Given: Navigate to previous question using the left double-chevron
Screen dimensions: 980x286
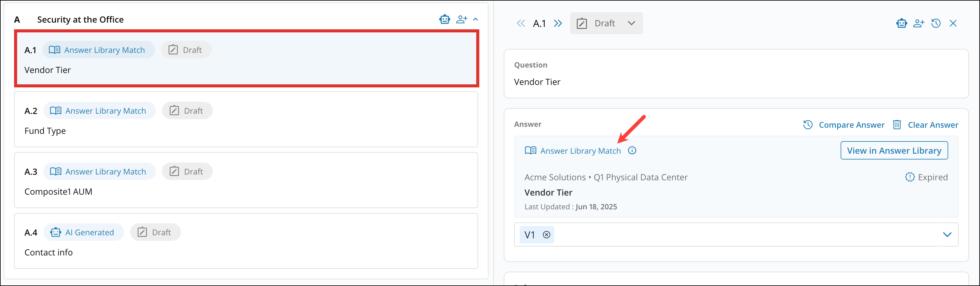Looking at the screenshot, I should [521, 23].
